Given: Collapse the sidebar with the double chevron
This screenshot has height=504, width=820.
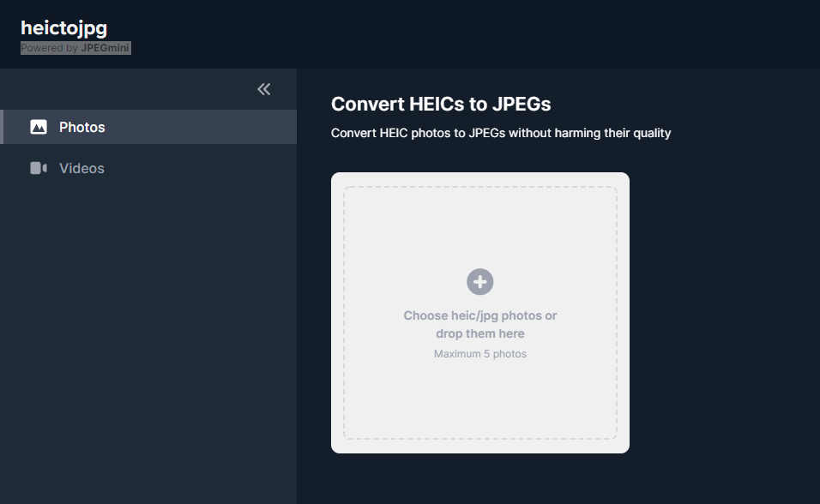Looking at the screenshot, I should (x=264, y=89).
